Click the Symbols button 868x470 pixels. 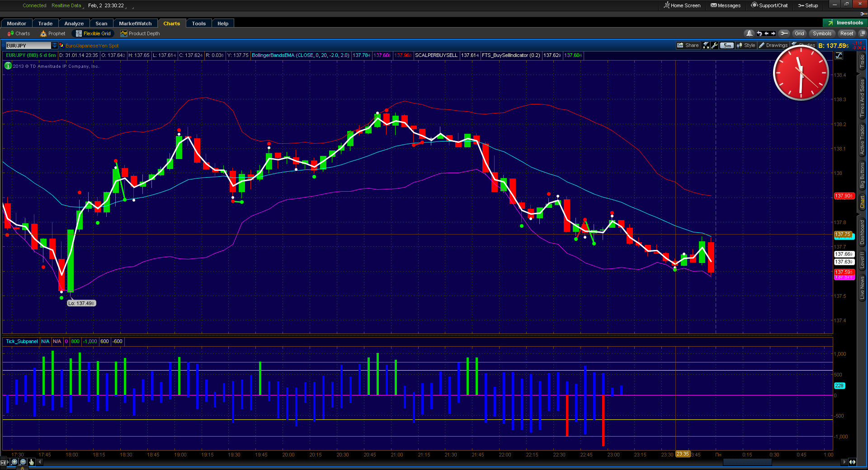click(x=821, y=33)
